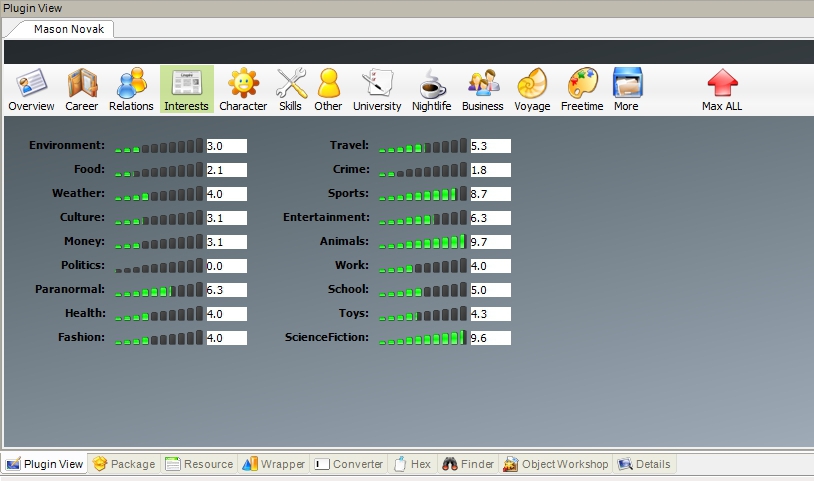Image resolution: width=814 pixels, height=481 pixels.
Task: Click the Food interest bar
Action: pyautogui.click(x=159, y=169)
